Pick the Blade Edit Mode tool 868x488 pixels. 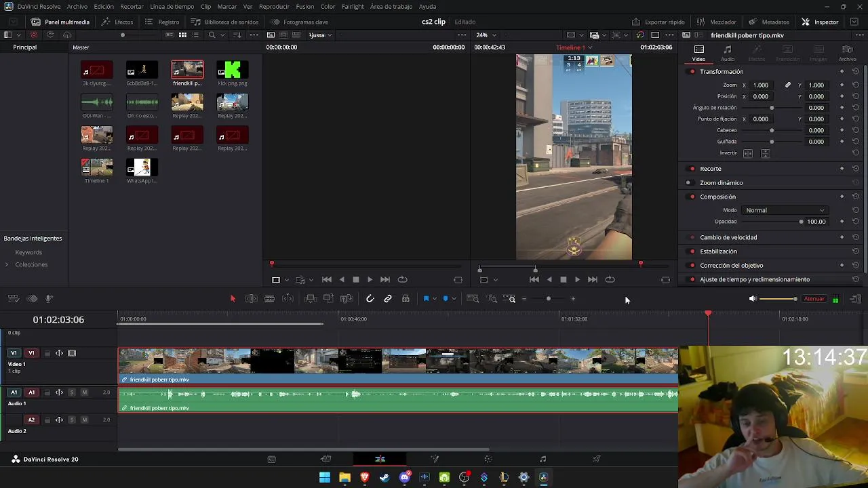269,299
